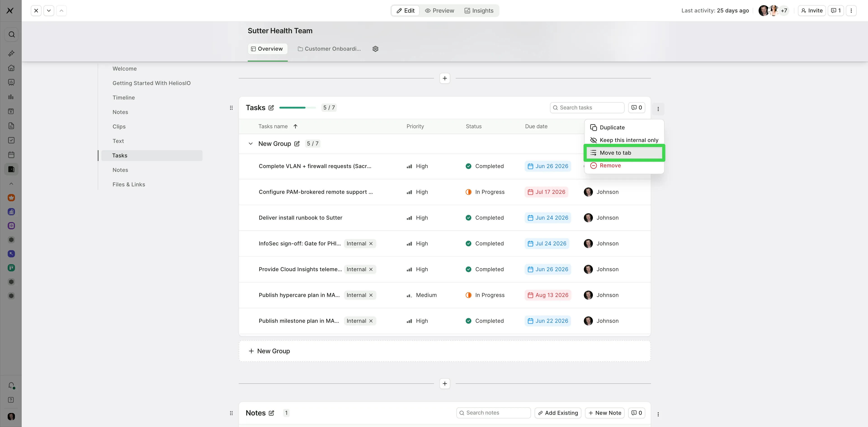
Task: Click the Invite button
Action: coord(811,10)
